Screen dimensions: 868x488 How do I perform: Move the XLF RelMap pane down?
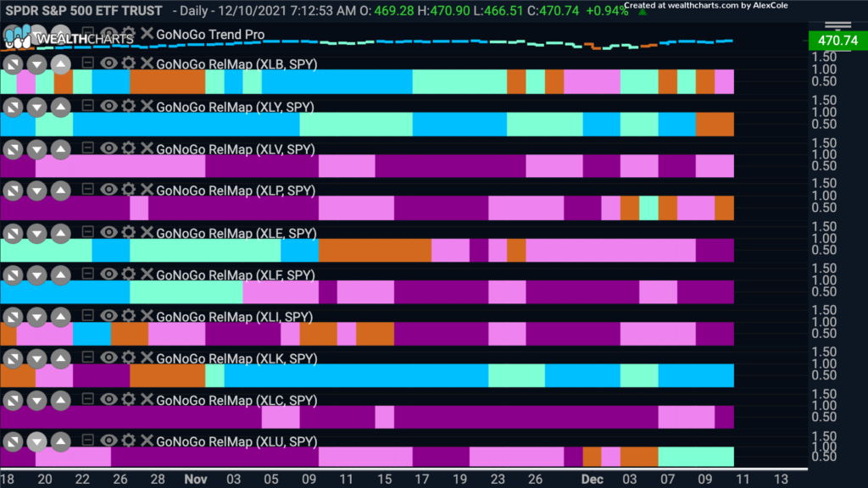pos(36,275)
